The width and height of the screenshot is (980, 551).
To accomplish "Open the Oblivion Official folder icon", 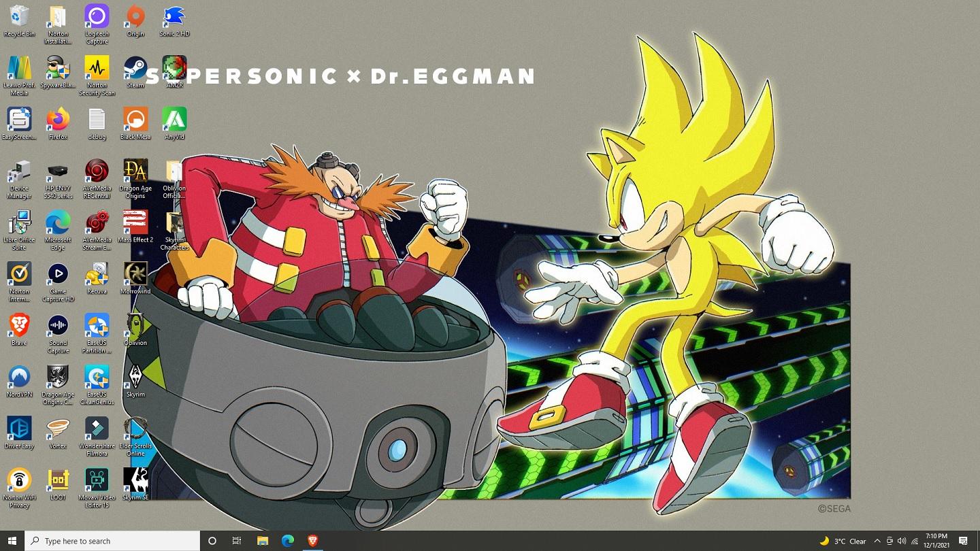I will coord(174,179).
